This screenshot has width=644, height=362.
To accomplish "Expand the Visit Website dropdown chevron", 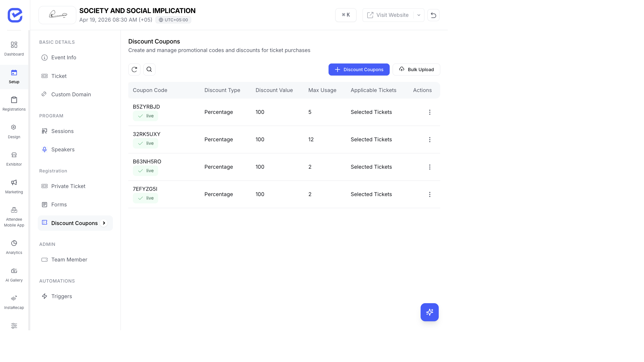I will [x=419, y=15].
